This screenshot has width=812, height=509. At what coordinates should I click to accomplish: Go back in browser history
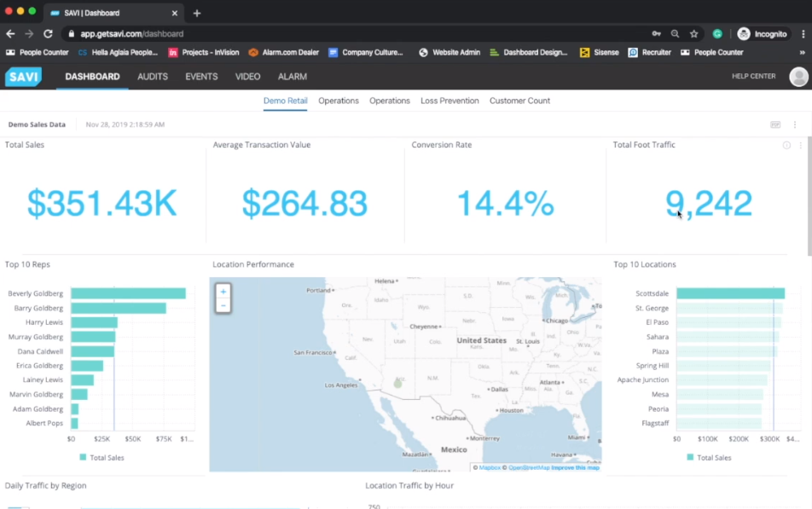click(10, 33)
